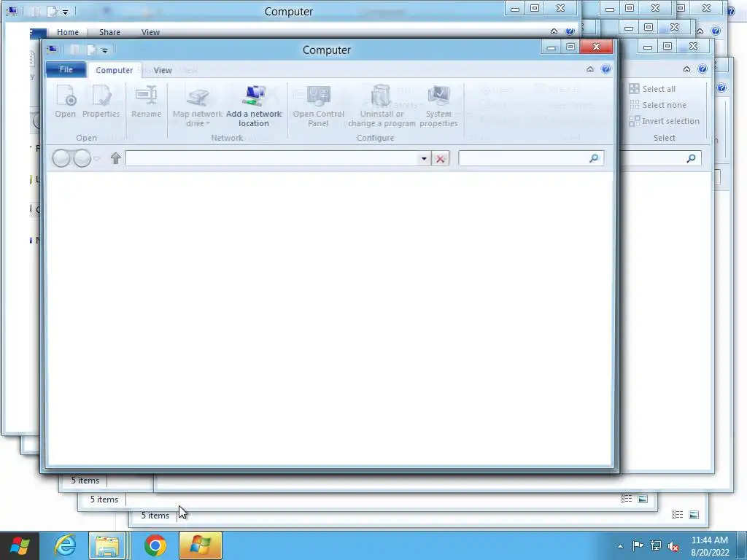Switch to large icons view in the bottom status bar
This screenshot has height=560, width=747.
pyautogui.click(x=694, y=515)
